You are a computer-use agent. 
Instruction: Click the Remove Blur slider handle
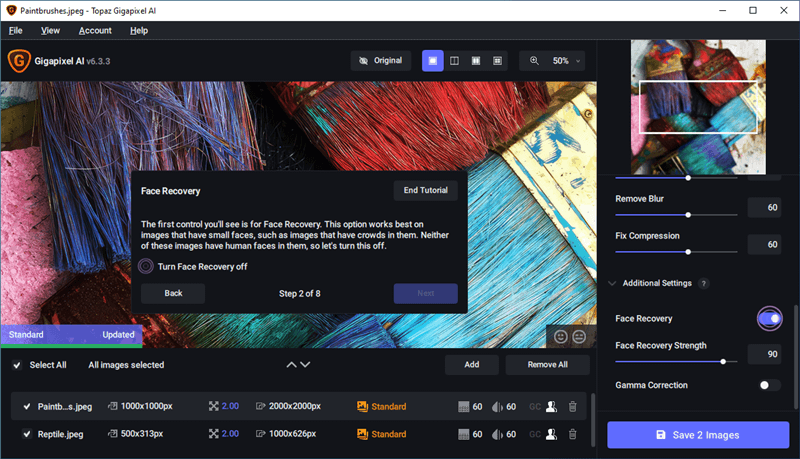click(688, 215)
